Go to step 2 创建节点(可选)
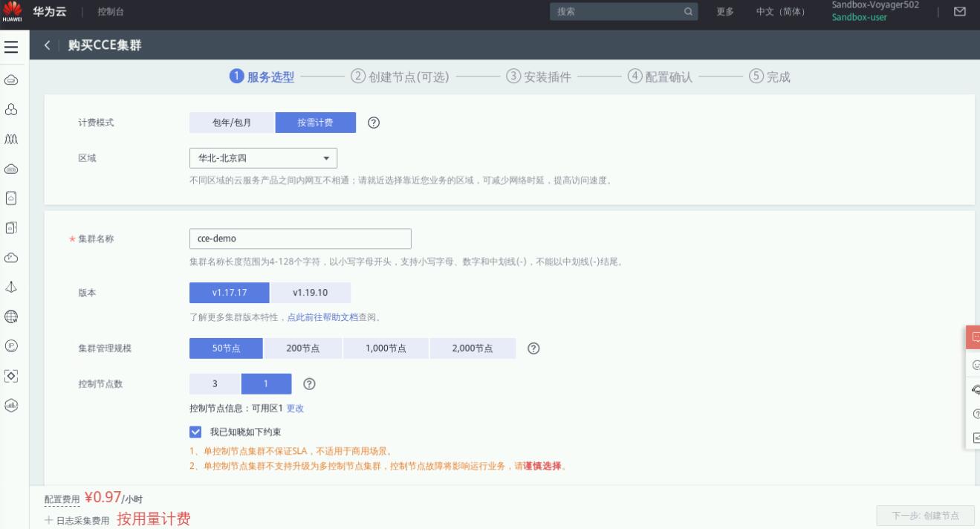 (x=400, y=77)
